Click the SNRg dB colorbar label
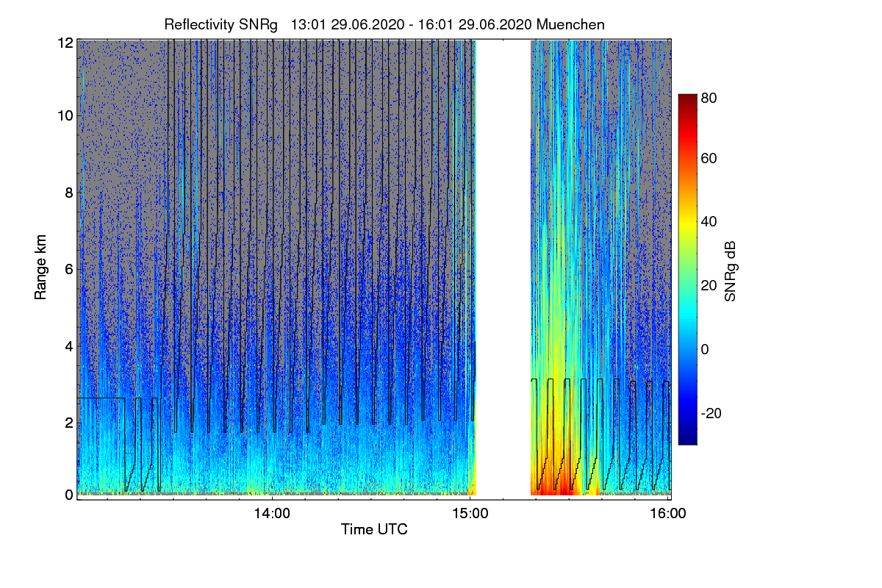 click(730, 271)
